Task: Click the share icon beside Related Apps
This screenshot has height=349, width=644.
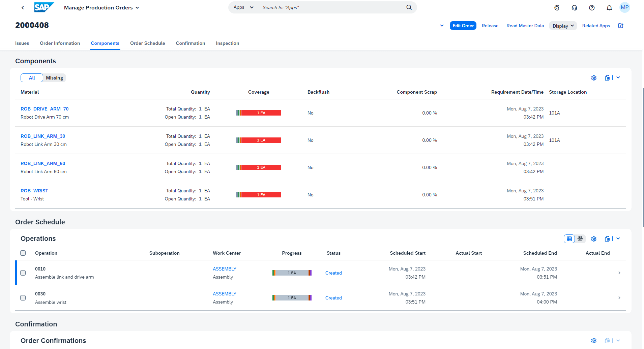Action: click(x=621, y=26)
